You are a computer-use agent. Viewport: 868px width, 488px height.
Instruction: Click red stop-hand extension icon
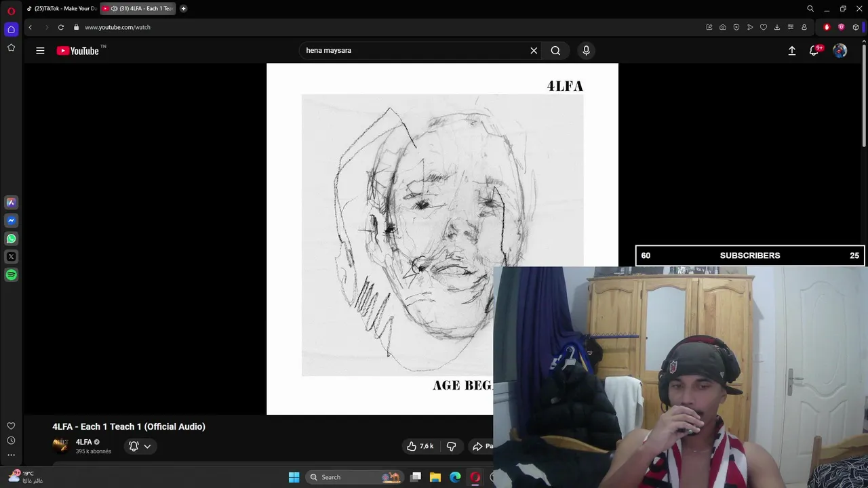point(827,27)
